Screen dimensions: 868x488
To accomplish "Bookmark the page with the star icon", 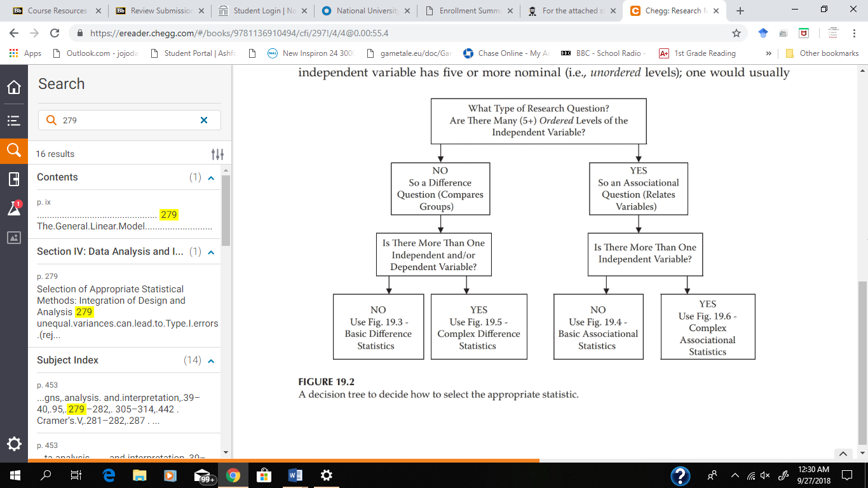I will (x=735, y=32).
